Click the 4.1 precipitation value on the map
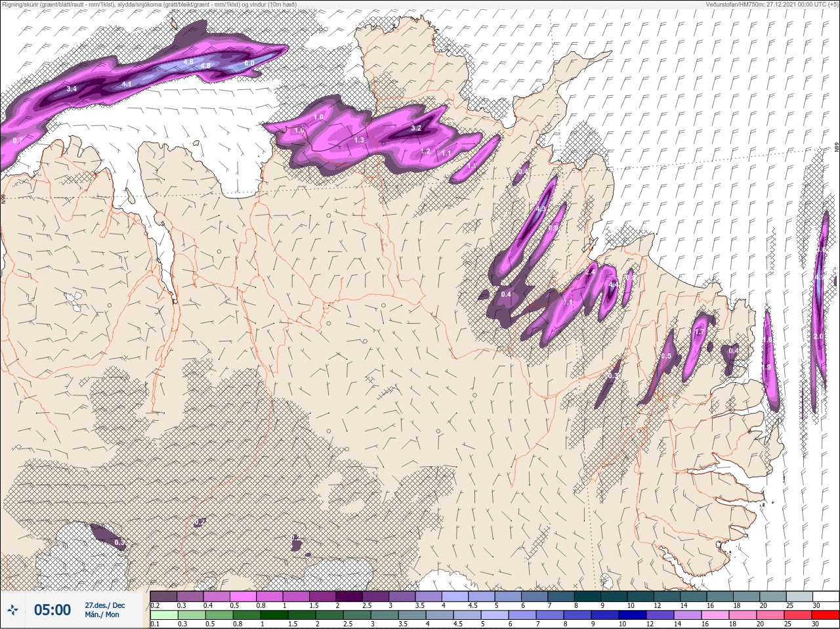This screenshot has height=629, width=840. point(127,84)
